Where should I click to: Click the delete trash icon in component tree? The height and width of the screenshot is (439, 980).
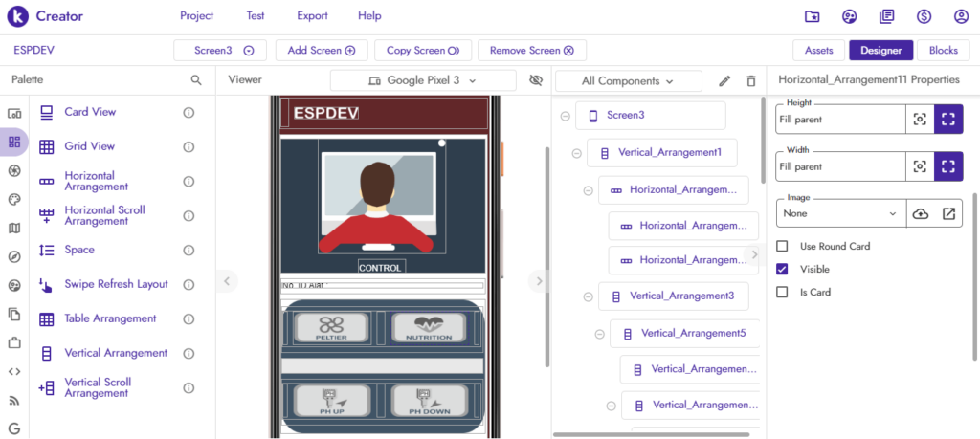click(751, 81)
